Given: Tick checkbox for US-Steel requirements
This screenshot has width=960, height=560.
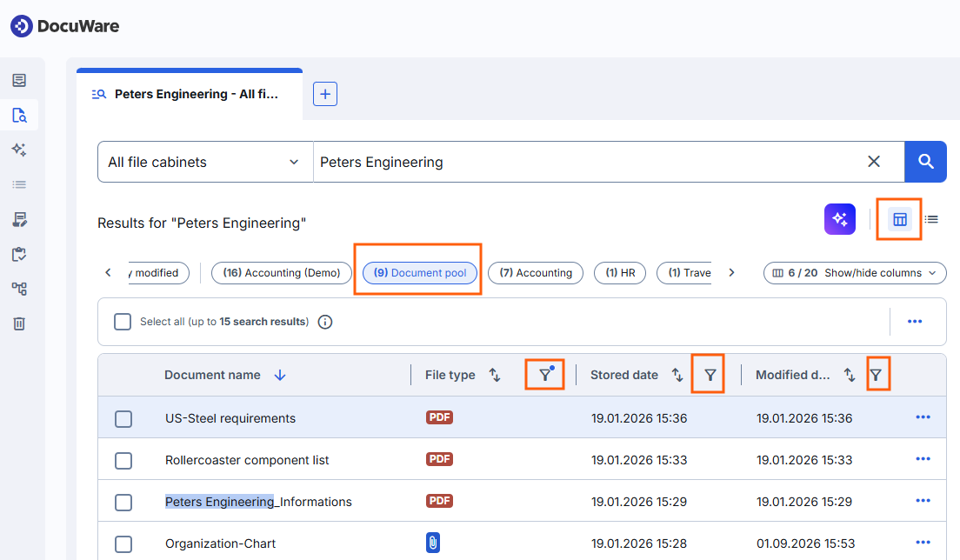Looking at the screenshot, I should point(123,419).
